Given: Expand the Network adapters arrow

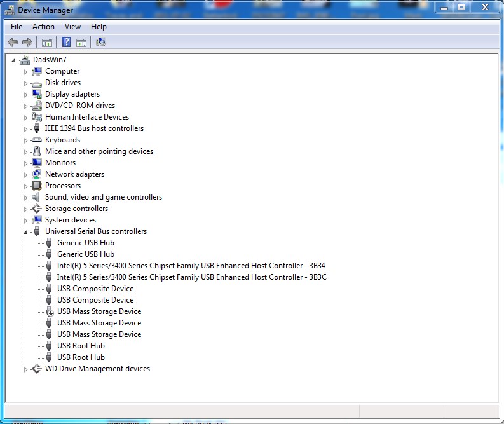Looking at the screenshot, I should [x=25, y=175].
